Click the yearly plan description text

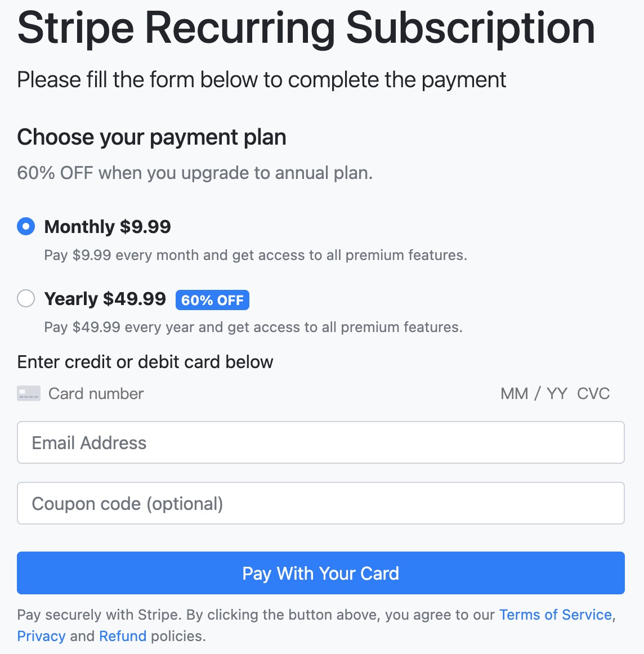tap(253, 327)
